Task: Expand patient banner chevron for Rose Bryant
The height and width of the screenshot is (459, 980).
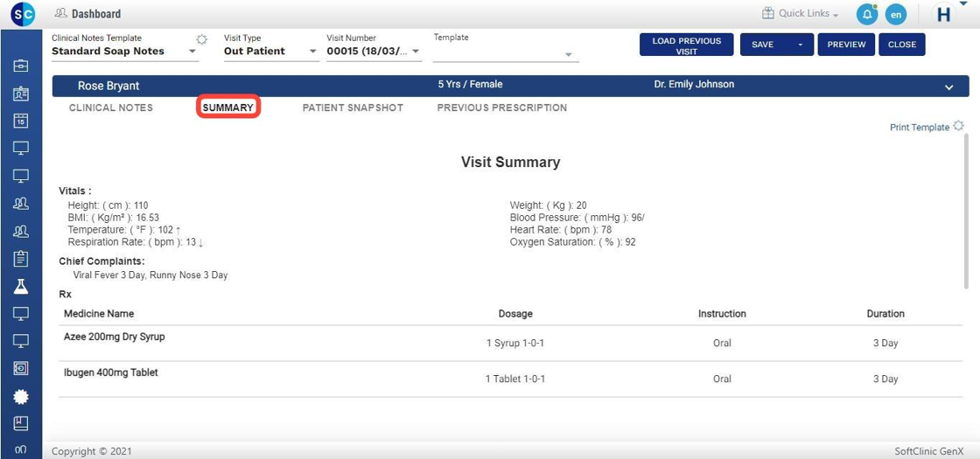Action: coord(949,87)
